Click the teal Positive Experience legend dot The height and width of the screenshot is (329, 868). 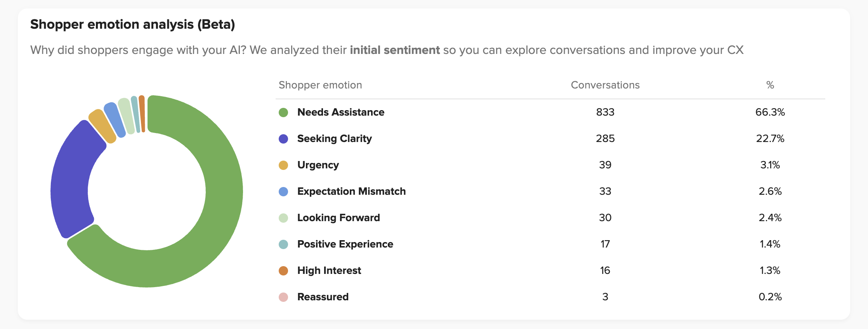283,244
